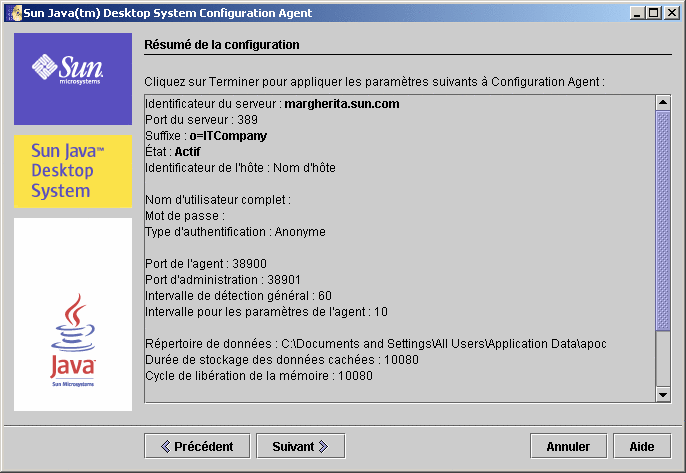Click 'Port d'administration : 38901' line

pyautogui.click(x=223, y=280)
